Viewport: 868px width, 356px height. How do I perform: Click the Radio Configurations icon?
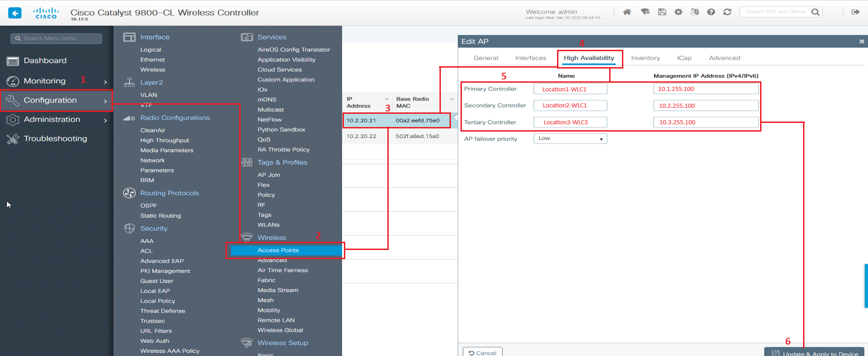pos(129,118)
